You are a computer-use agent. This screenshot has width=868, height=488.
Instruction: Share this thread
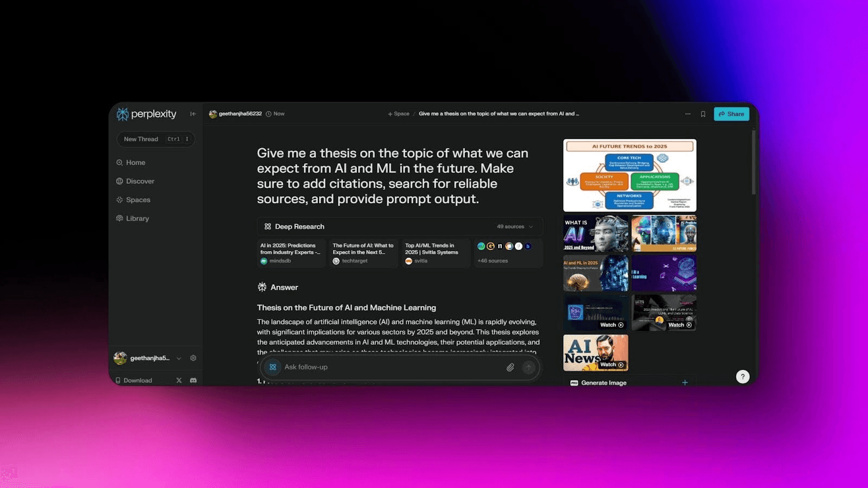pyautogui.click(x=731, y=114)
